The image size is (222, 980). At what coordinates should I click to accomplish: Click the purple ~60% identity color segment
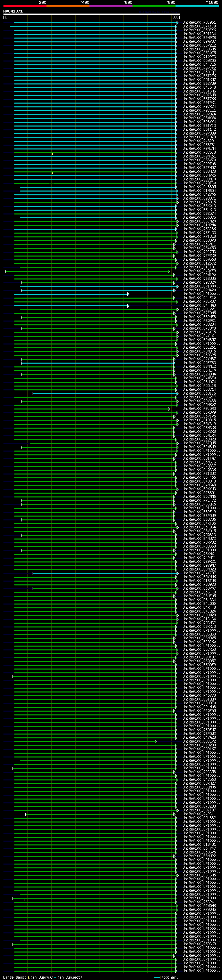pos(111,6)
